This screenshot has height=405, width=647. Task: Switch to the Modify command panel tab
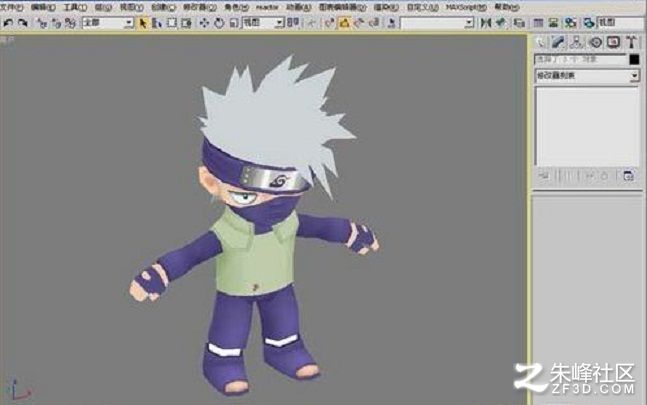tap(558, 42)
